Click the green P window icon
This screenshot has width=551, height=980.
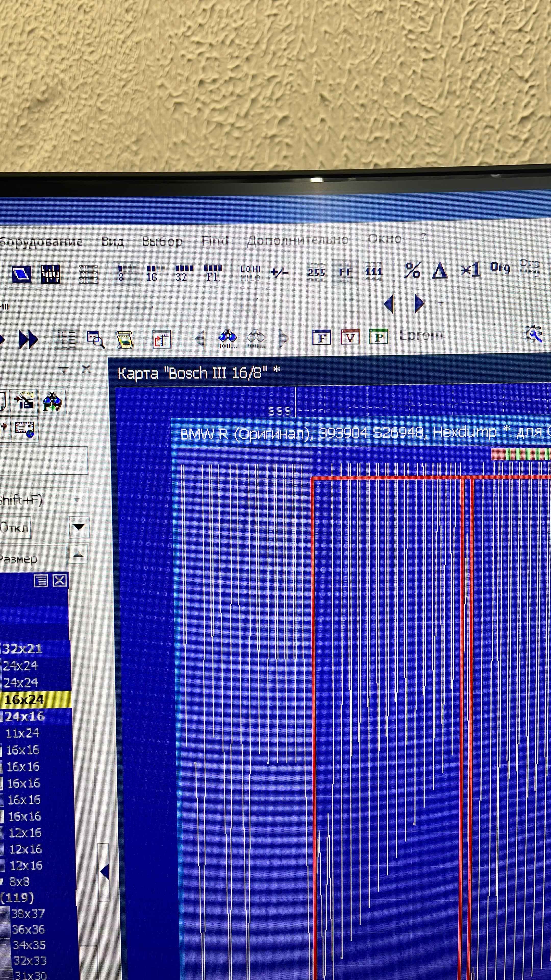click(x=378, y=337)
